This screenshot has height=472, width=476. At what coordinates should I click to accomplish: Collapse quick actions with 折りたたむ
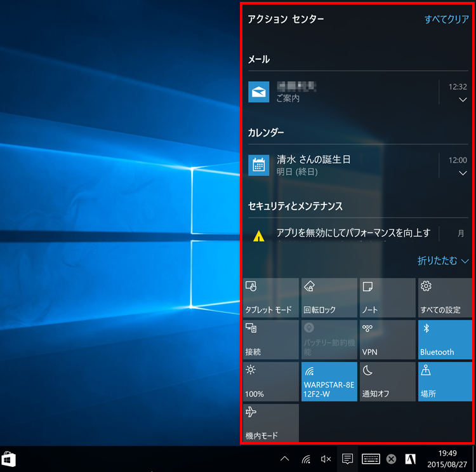pos(443,260)
